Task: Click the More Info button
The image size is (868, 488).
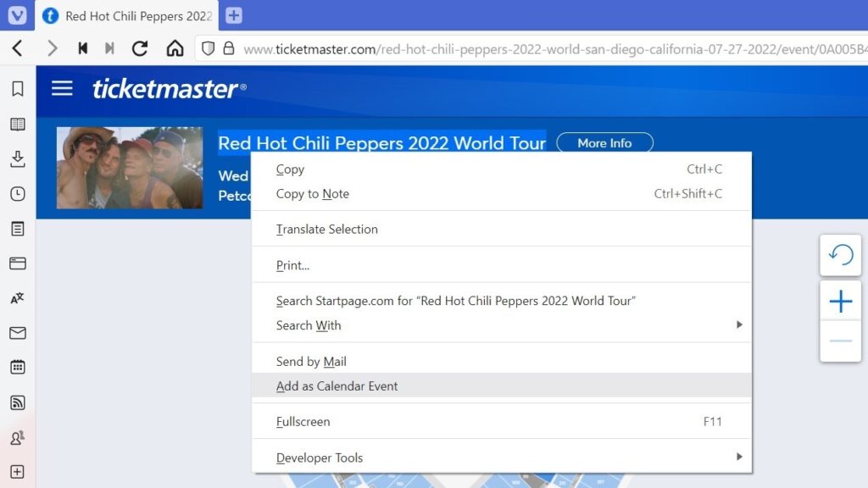Action: (x=604, y=143)
